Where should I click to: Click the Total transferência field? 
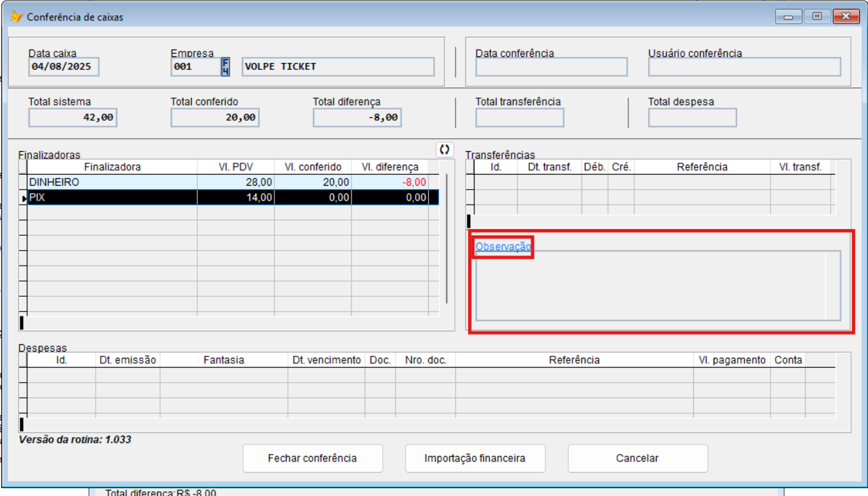520,118
